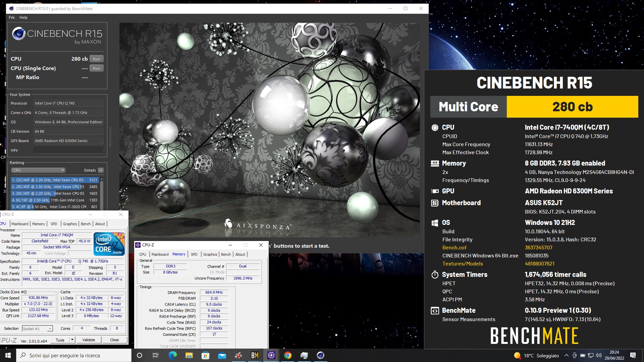Click the Intel Core i7 inside logo

tap(109, 244)
